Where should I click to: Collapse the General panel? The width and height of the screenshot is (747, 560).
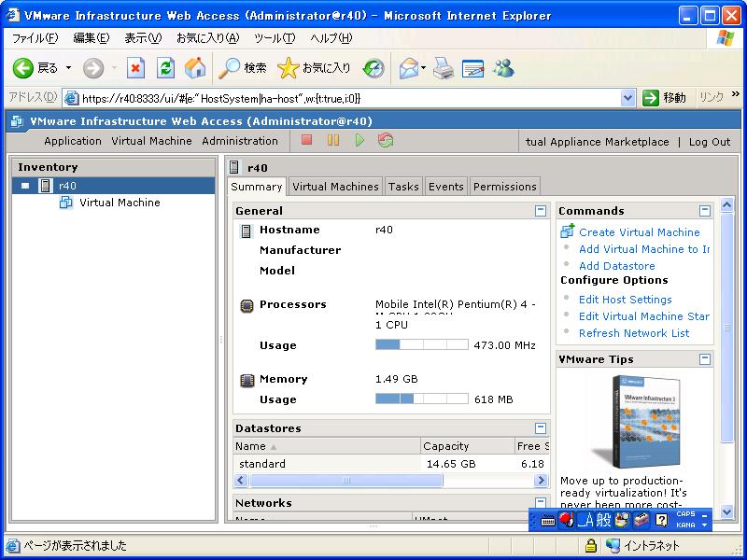[x=541, y=211]
